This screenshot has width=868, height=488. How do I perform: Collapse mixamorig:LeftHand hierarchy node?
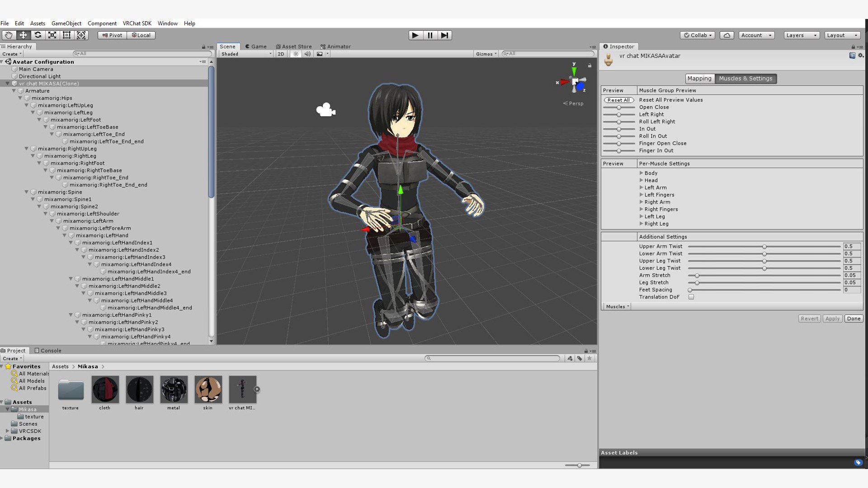click(65, 235)
